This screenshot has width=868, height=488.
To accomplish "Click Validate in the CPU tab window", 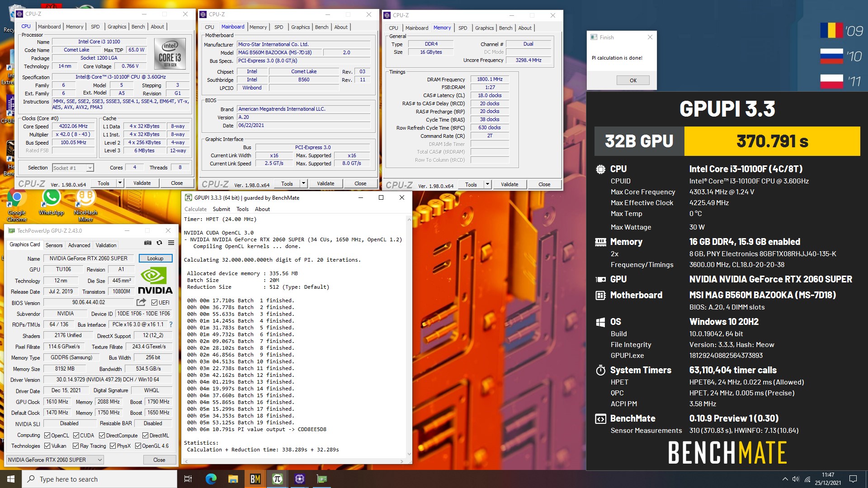I will coord(142,183).
